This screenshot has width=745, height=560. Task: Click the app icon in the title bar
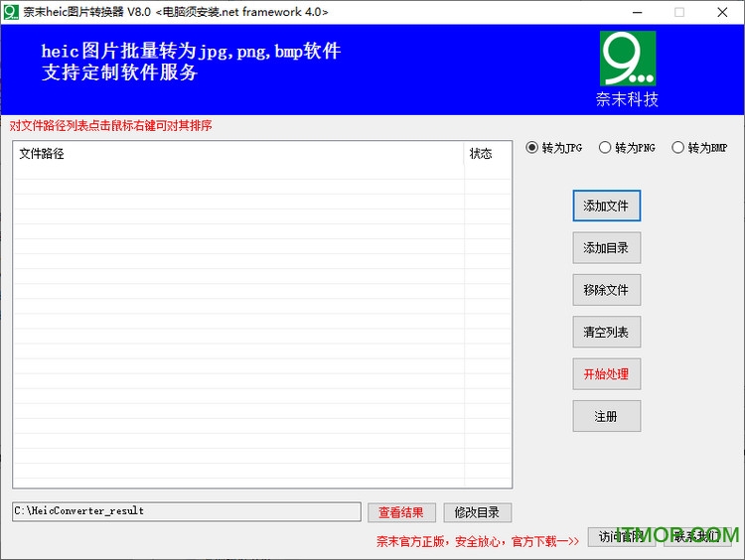point(11,12)
